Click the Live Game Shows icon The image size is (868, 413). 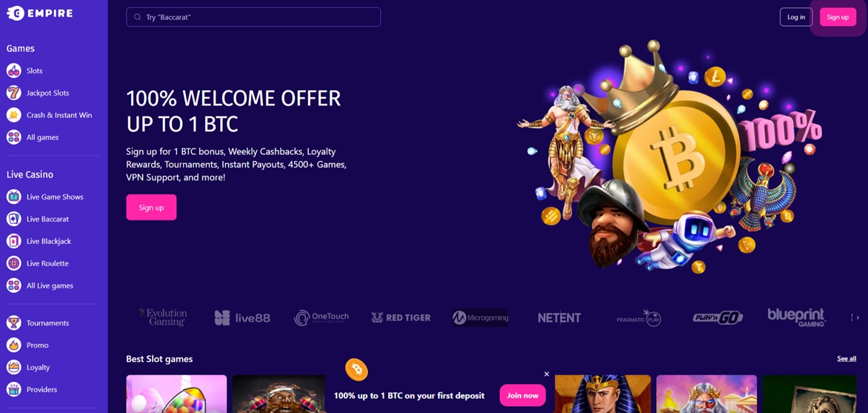(x=14, y=196)
